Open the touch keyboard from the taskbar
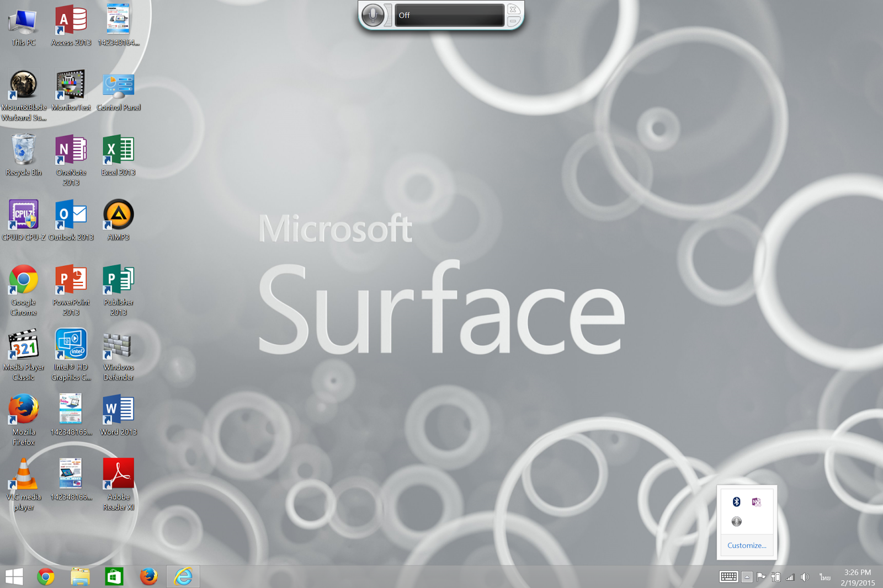 728,577
